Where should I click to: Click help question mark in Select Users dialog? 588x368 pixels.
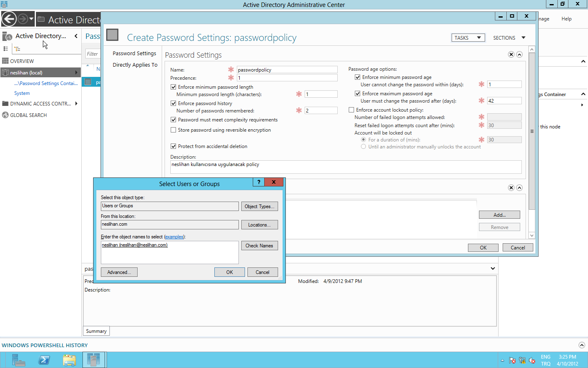(258, 182)
